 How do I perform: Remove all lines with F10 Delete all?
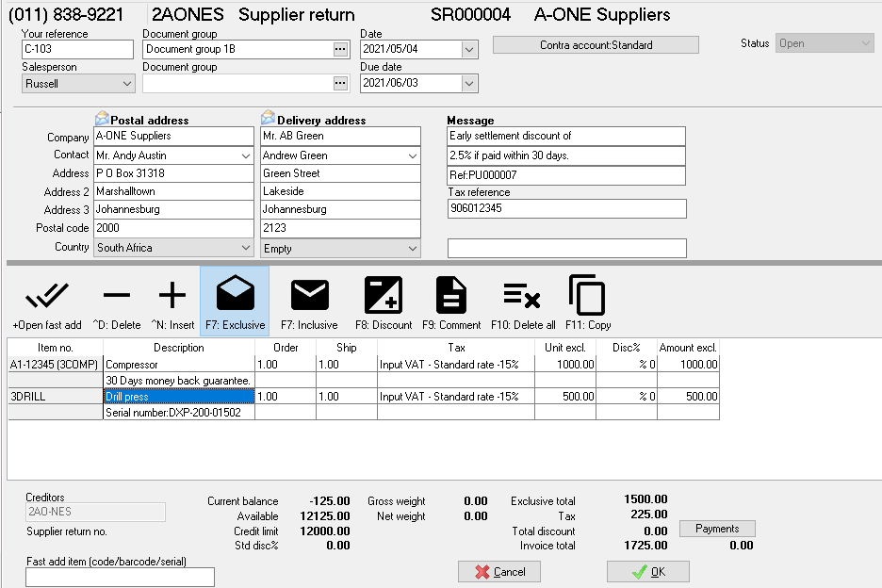point(522,297)
